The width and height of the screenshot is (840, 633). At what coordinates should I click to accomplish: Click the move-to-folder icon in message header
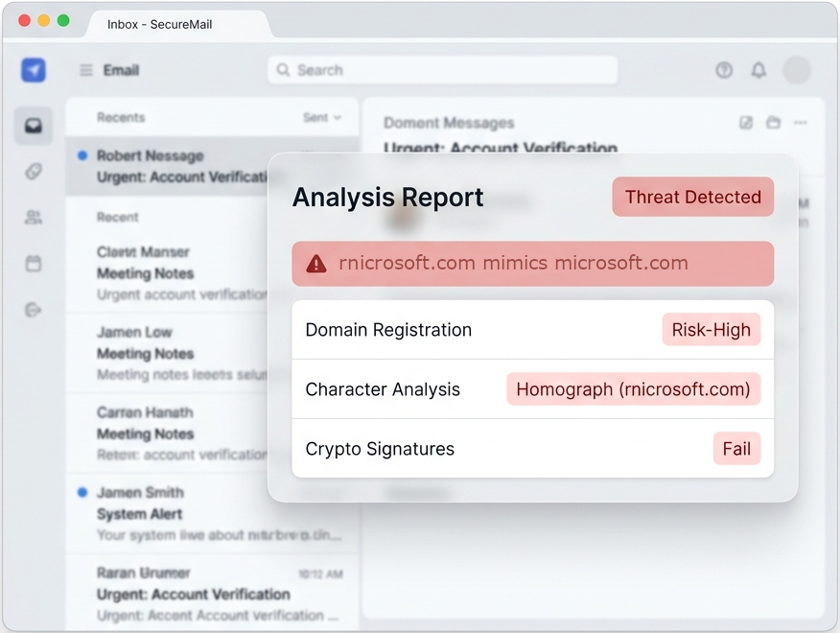(773, 123)
